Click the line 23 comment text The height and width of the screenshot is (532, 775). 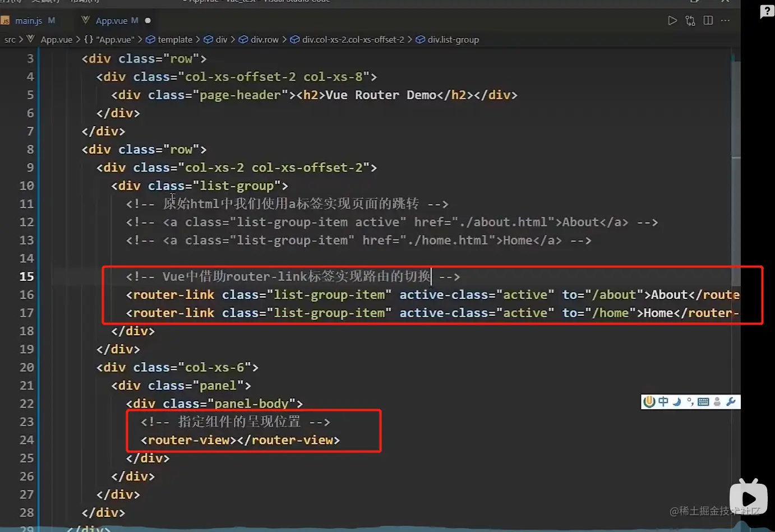click(236, 422)
